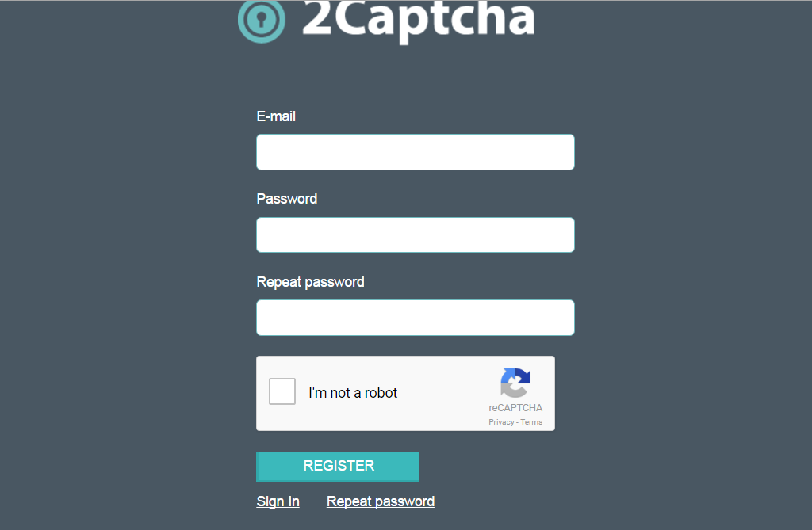Open the Sign In link
This screenshot has height=530, width=812.
point(278,501)
